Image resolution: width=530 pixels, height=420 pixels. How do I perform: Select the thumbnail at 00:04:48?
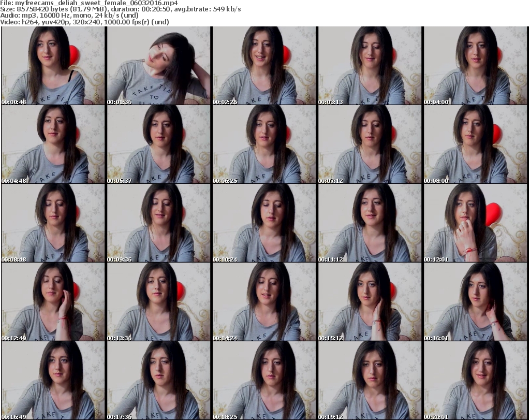tap(53, 144)
